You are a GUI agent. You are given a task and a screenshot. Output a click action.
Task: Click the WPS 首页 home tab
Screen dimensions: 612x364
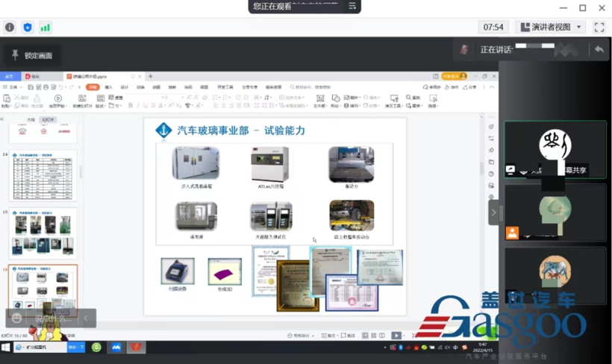[x=10, y=76]
